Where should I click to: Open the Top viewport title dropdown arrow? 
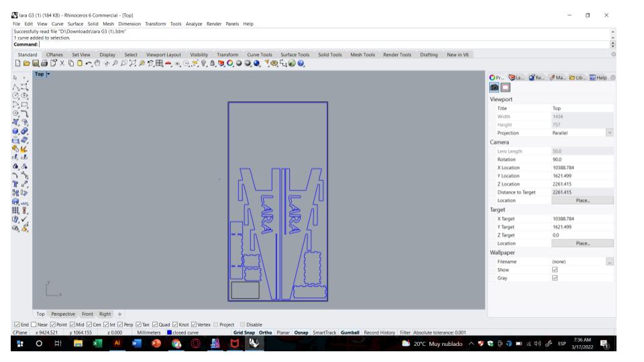pyautogui.click(x=48, y=74)
